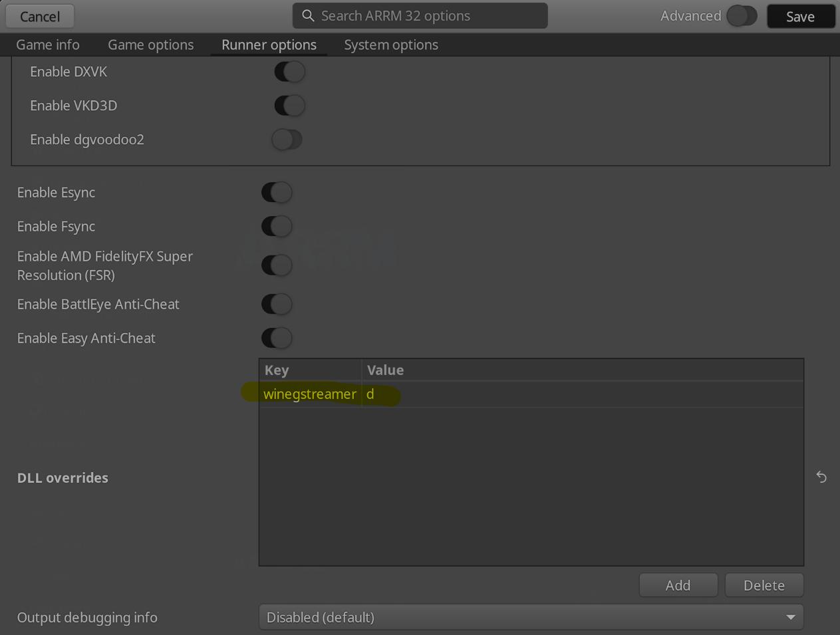The image size is (840, 635).
Task: Turn off Enable VKD3D switch
Action: tap(289, 106)
